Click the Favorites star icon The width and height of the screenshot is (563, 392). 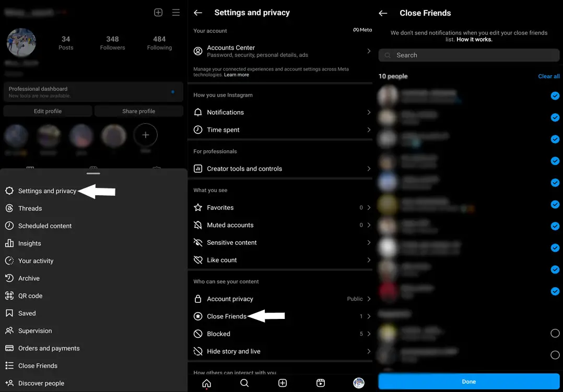click(x=198, y=208)
